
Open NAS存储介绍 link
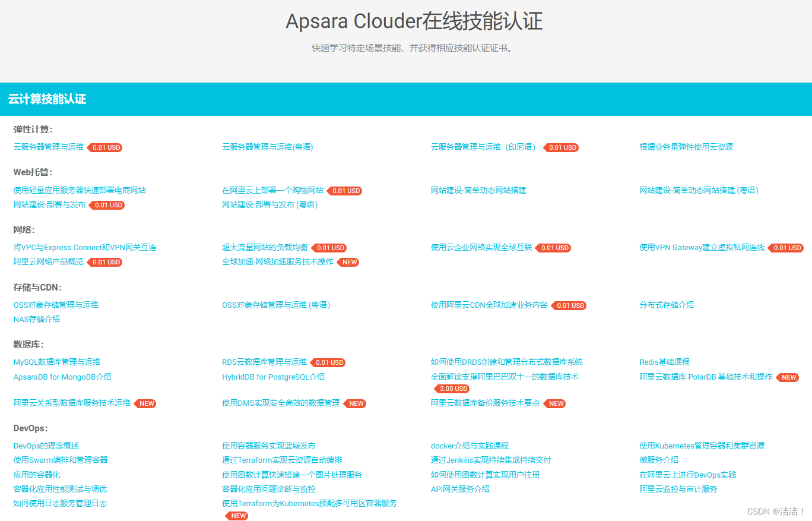(x=37, y=319)
